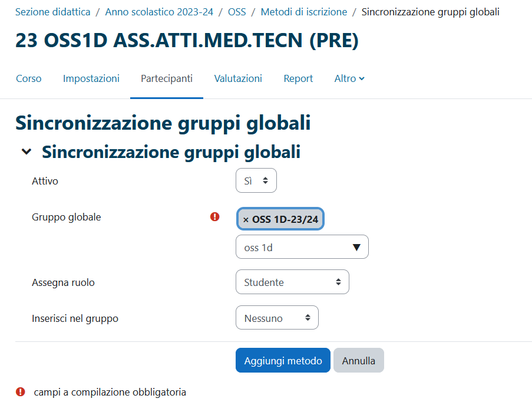This screenshot has width=532, height=405.
Task: Click the group search field containing oss 1d
Action: point(292,248)
